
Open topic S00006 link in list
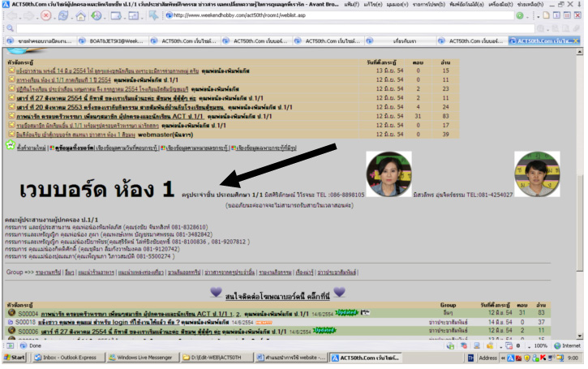pyautogui.click(x=27, y=331)
